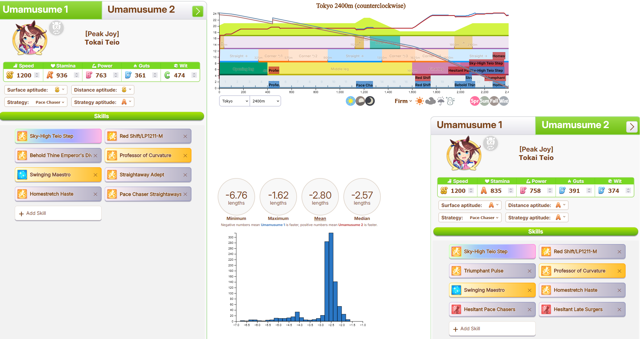Remove Pace Chaser Straightaways skill

(x=185, y=194)
